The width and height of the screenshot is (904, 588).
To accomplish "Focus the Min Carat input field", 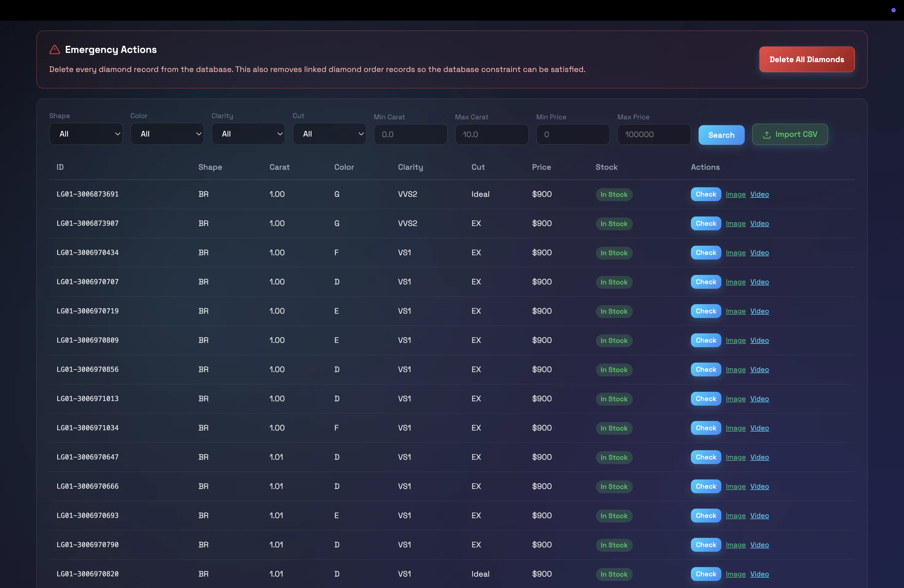I will (410, 134).
